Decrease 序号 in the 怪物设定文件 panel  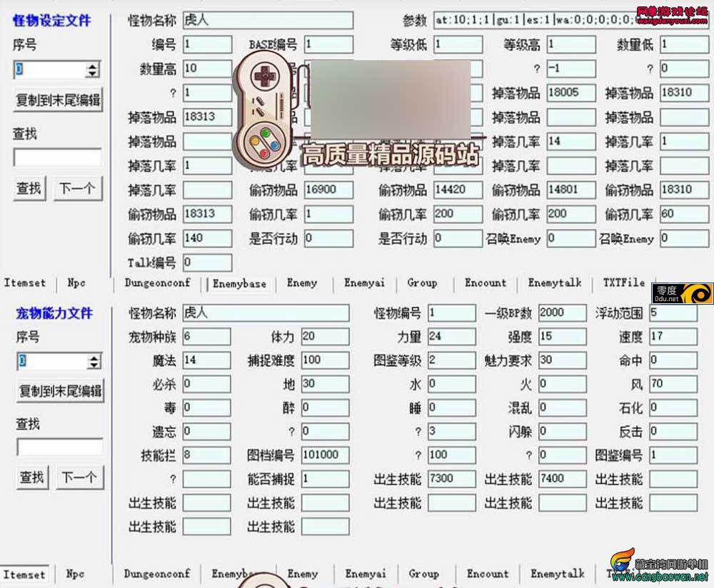[92, 73]
